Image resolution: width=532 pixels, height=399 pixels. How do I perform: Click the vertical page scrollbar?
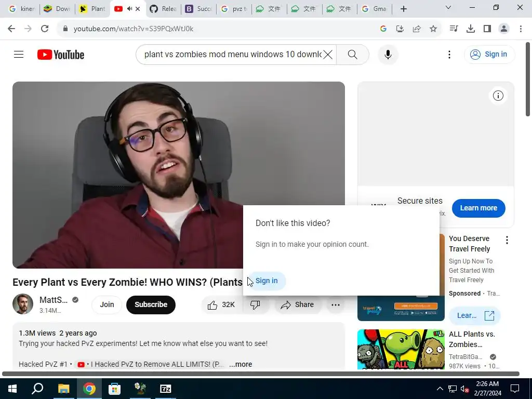point(528,79)
